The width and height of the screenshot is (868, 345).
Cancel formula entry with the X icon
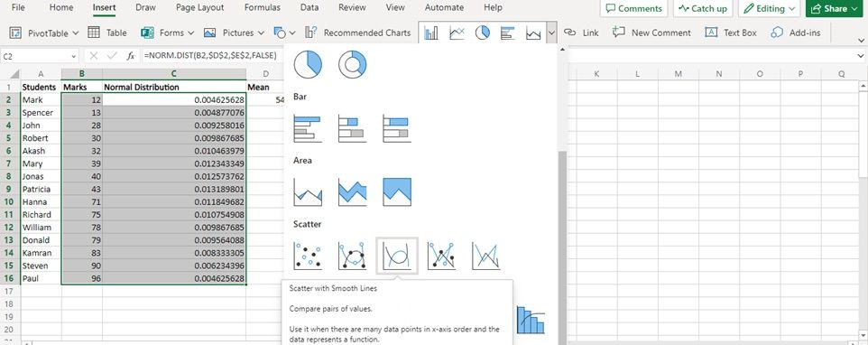point(94,56)
